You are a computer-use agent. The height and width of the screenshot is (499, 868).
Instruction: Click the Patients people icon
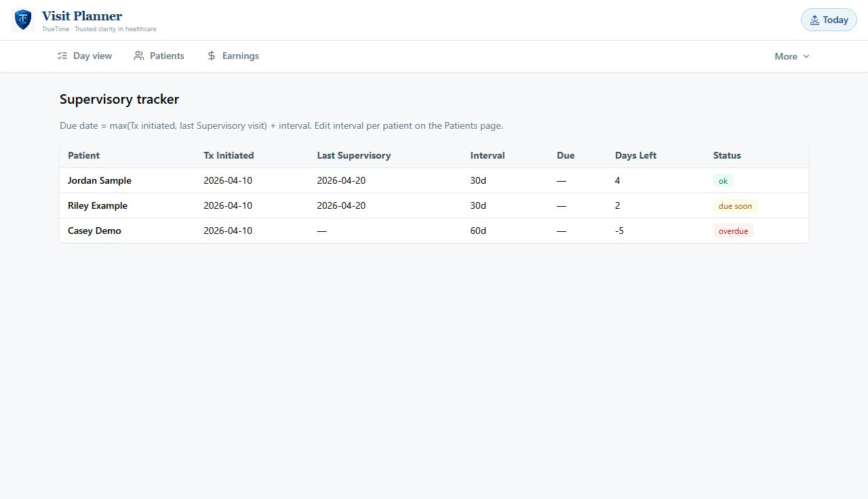(x=139, y=56)
